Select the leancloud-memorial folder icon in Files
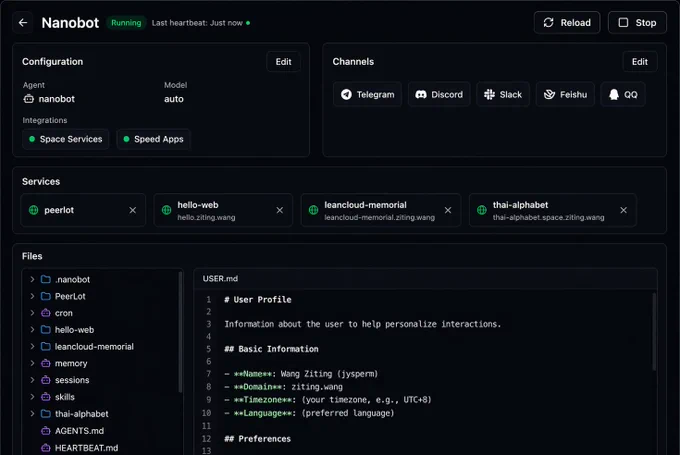 click(x=46, y=347)
